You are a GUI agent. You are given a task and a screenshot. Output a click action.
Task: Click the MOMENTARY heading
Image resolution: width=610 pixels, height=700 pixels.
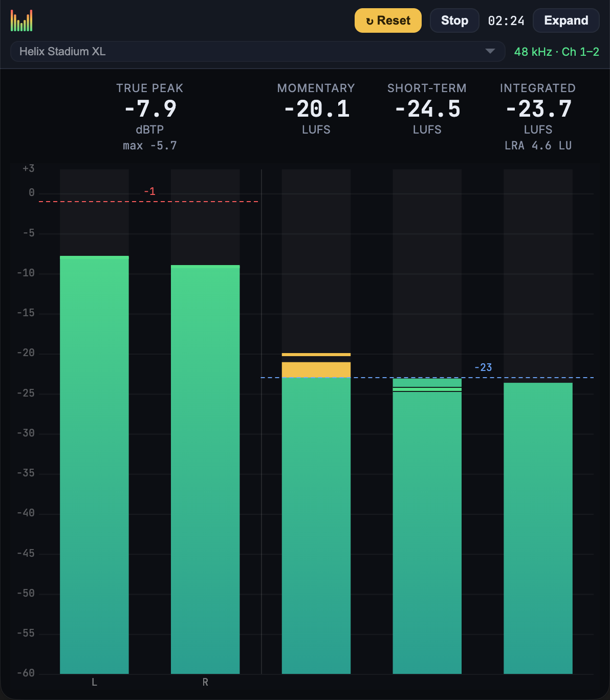pos(316,88)
